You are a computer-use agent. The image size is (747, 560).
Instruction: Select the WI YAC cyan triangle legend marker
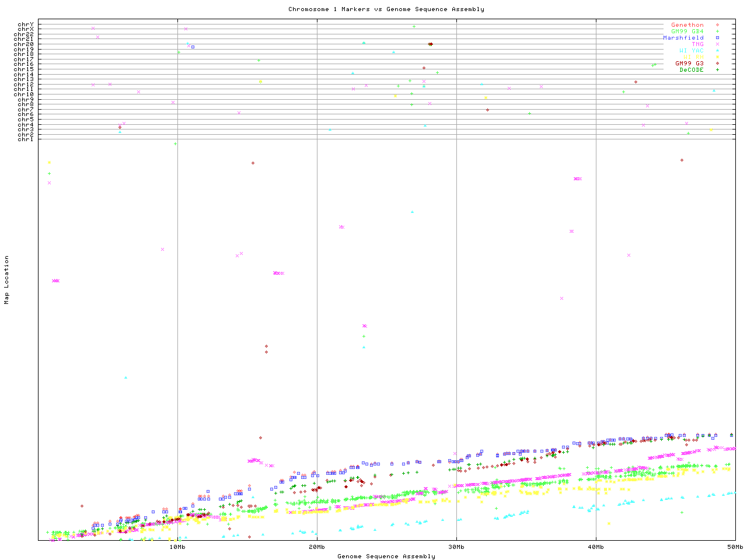coord(717,51)
